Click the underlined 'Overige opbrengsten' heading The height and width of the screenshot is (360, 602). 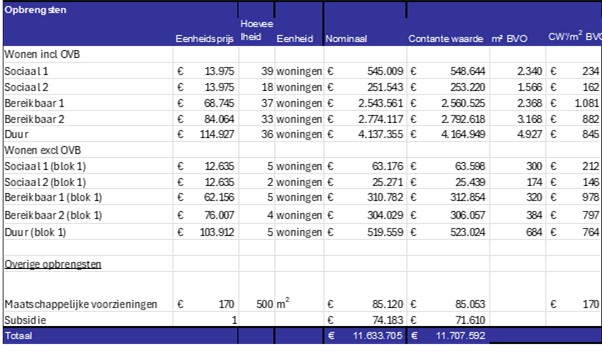[x=53, y=264]
